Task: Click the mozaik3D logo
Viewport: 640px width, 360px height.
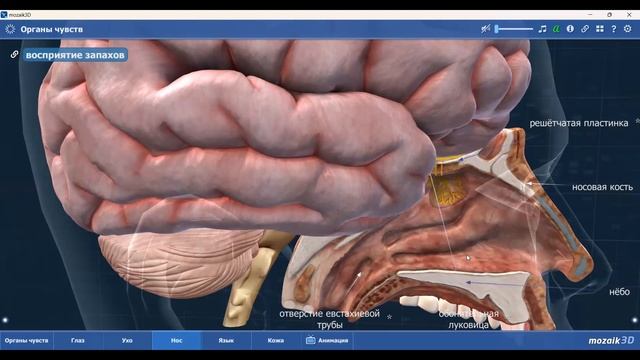Action: click(x=611, y=340)
